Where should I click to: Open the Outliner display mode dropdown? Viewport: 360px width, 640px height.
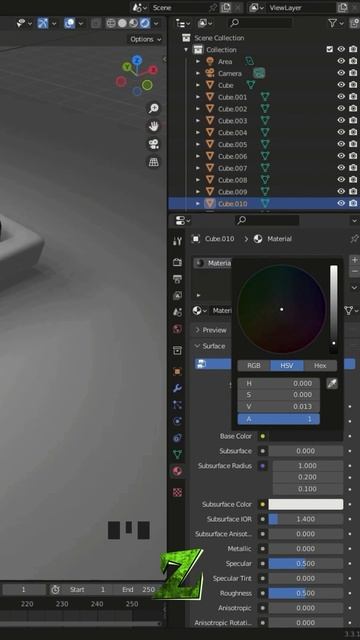205,23
